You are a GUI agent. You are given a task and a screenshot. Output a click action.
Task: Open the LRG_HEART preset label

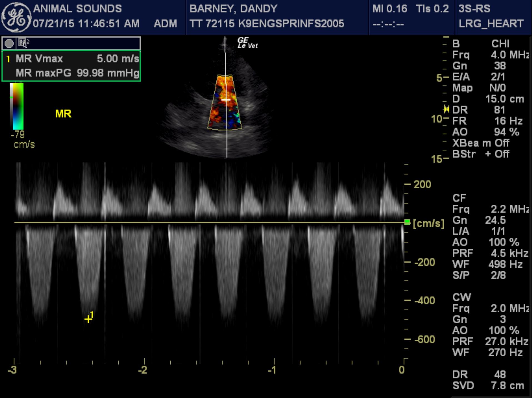click(491, 24)
